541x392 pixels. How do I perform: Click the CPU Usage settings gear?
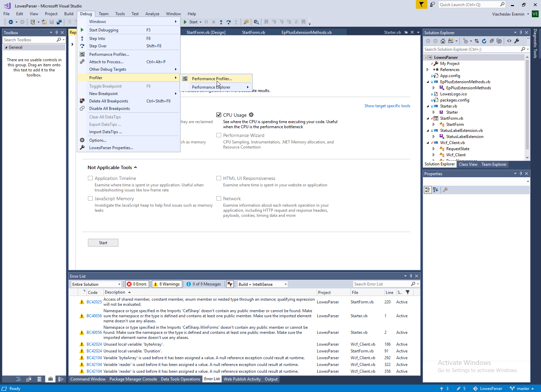click(x=251, y=115)
